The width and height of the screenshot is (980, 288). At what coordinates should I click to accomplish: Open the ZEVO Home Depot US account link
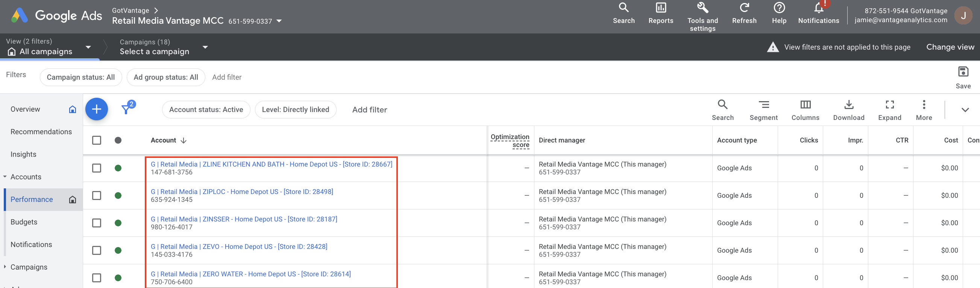(x=239, y=247)
